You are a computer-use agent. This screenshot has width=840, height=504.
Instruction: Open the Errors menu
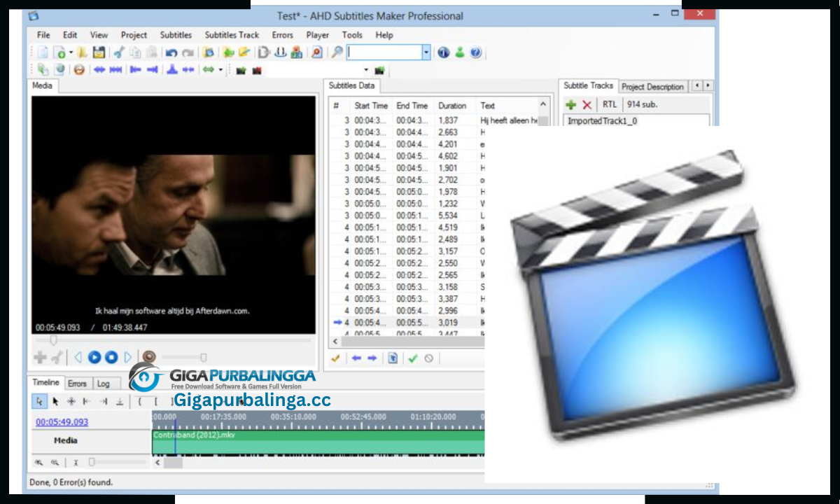[283, 35]
